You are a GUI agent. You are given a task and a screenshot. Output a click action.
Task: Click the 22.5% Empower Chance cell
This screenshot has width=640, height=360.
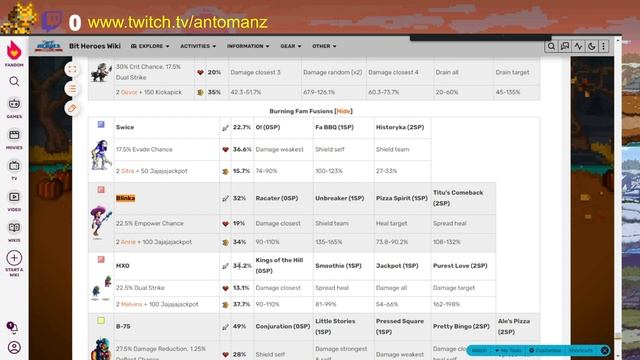pyautogui.click(x=167, y=224)
